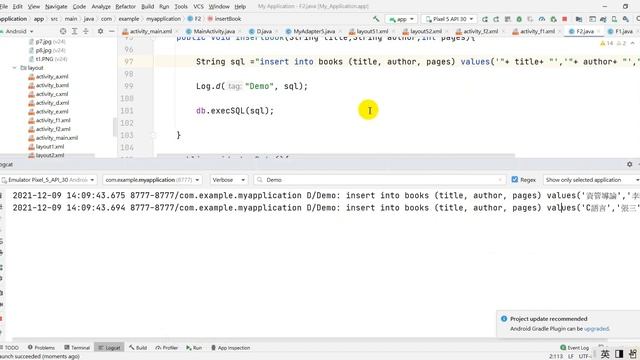
Task: Open Project panel gear options
Action: (100, 31)
